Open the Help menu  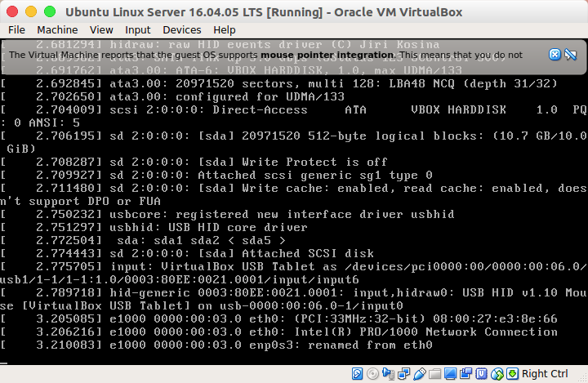(225, 29)
